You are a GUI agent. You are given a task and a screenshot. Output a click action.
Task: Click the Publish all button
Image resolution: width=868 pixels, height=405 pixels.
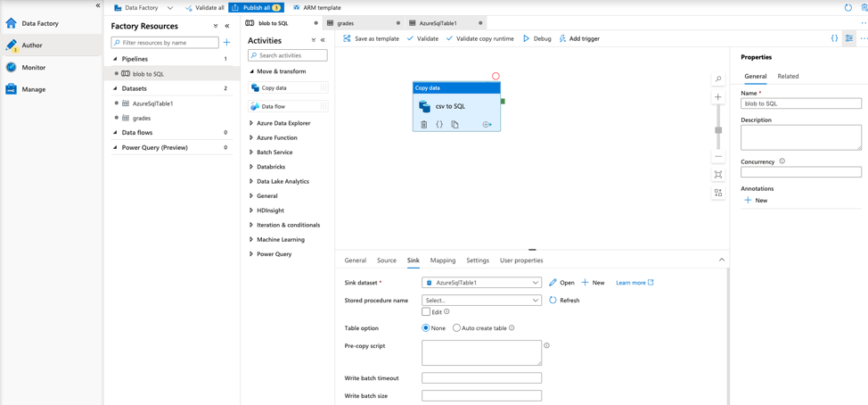[x=256, y=8]
